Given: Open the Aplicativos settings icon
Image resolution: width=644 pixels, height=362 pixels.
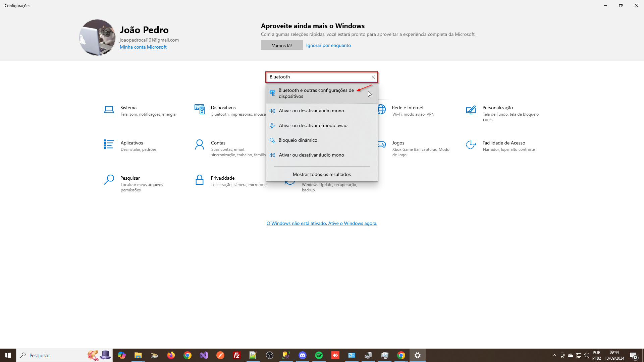Looking at the screenshot, I should coord(109,144).
